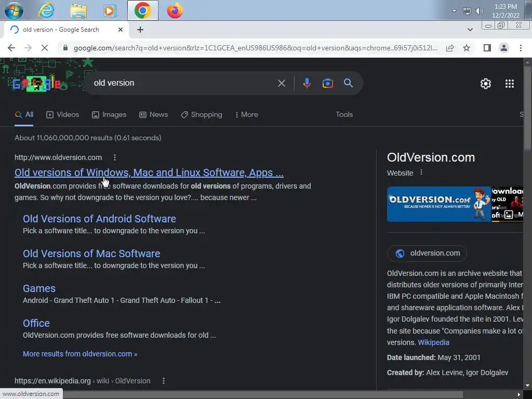Click the vertical scrollbar thumb

click(528, 107)
